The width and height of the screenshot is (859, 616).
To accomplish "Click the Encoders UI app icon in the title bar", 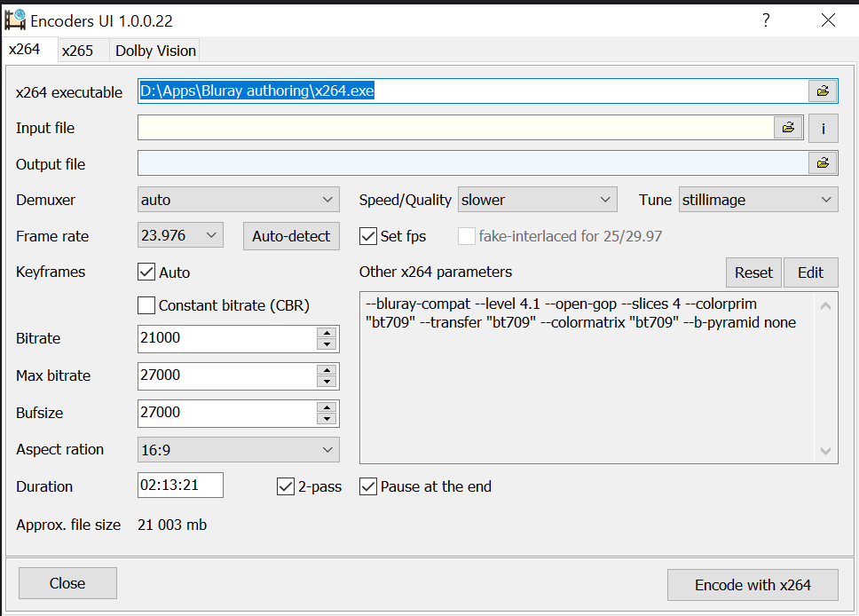I will tap(15, 20).
